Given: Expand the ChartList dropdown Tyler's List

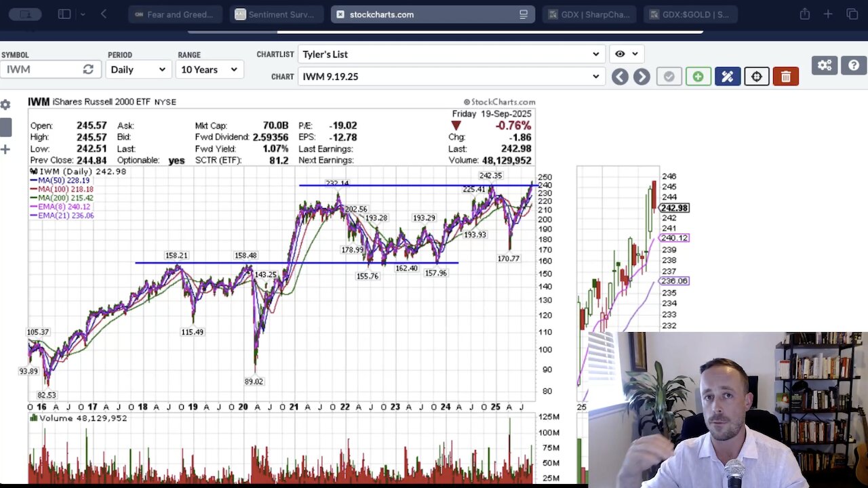Looking at the screenshot, I should [x=451, y=54].
